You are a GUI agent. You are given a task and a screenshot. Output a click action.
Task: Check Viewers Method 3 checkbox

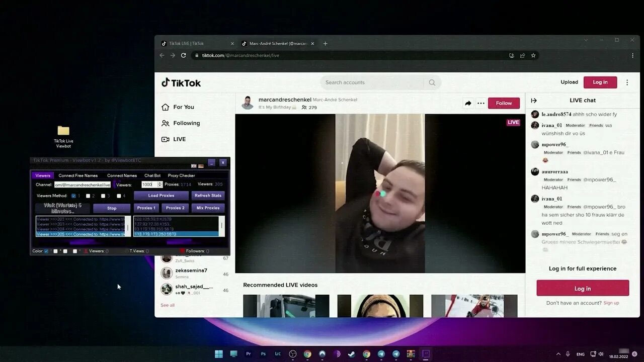103,196
